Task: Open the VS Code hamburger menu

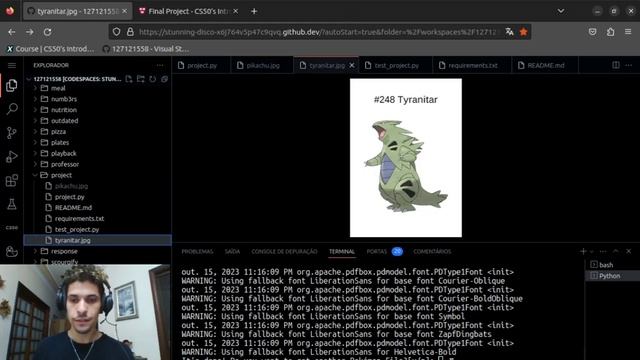Action: tap(12, 65)
